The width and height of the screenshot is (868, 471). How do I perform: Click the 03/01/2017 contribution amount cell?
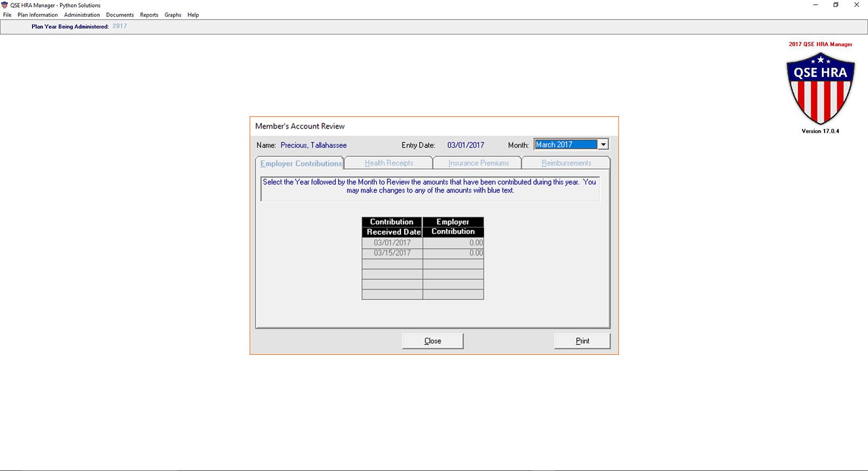click(x=453, y=243)
